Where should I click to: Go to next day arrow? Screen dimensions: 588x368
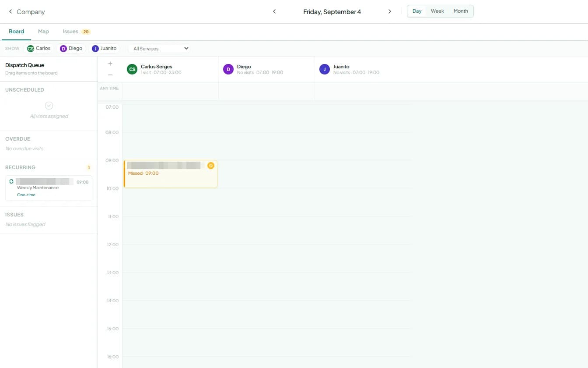point(389,11)
